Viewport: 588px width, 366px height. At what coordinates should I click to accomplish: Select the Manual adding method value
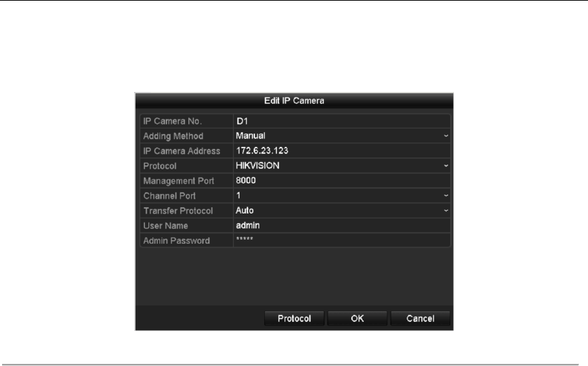pyautogui.click(x=251, y=136)
